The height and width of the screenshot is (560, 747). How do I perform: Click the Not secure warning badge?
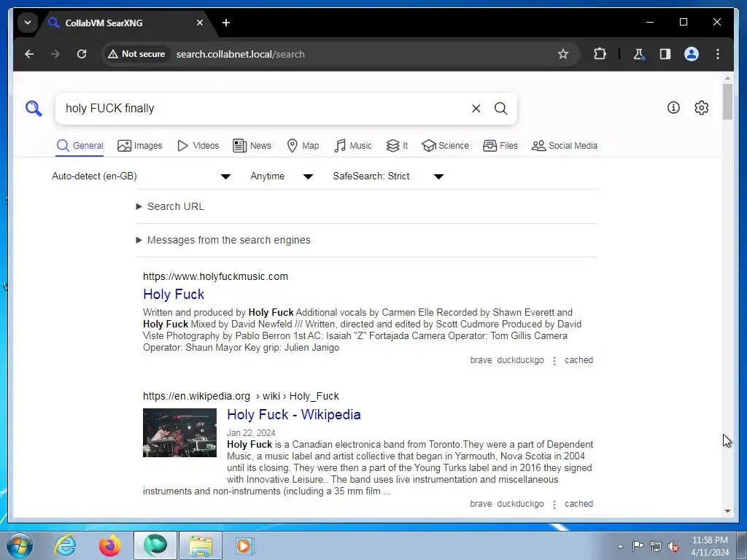coord(136,54)
